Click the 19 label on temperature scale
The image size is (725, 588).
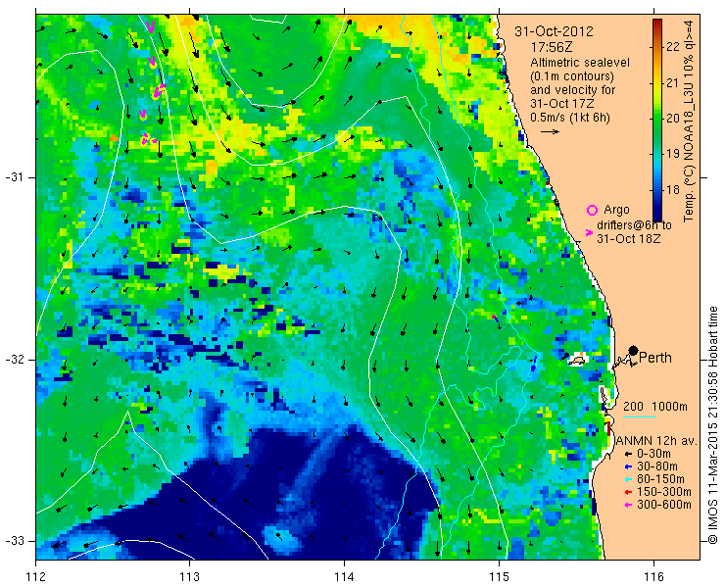673,154
